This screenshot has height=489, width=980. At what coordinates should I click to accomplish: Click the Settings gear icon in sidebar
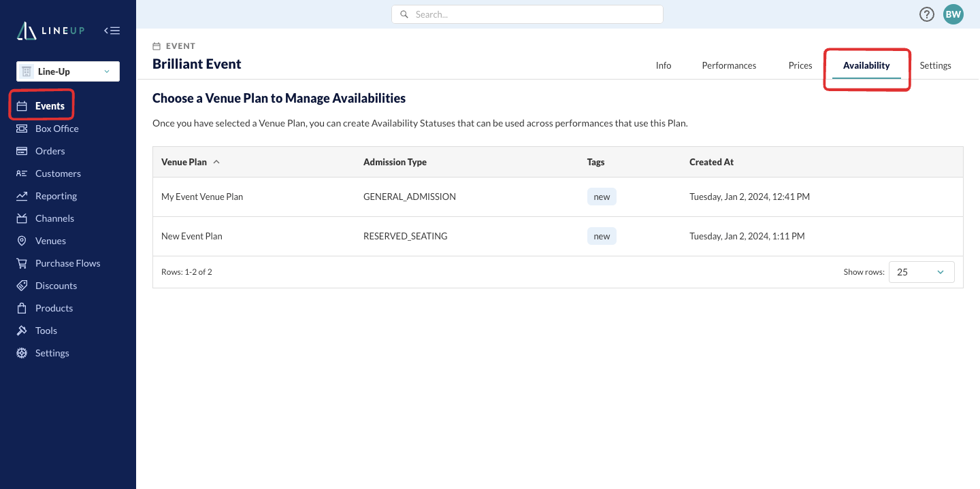[x=22, y=353]
